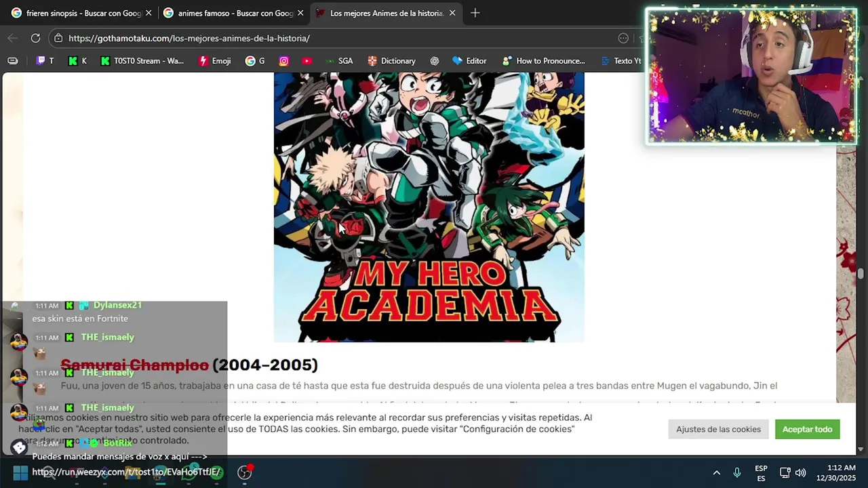The height and width of the screenshot is (488, 868).
Task: Open a new browser tab
Action: pyautogui.click(x=475, y=13)
